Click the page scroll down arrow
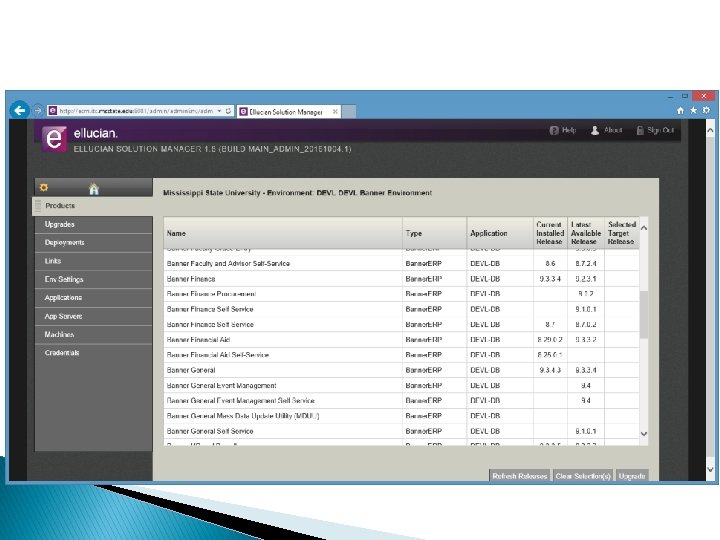The width and height of the screenshot is (720, 540). [710, 469]
